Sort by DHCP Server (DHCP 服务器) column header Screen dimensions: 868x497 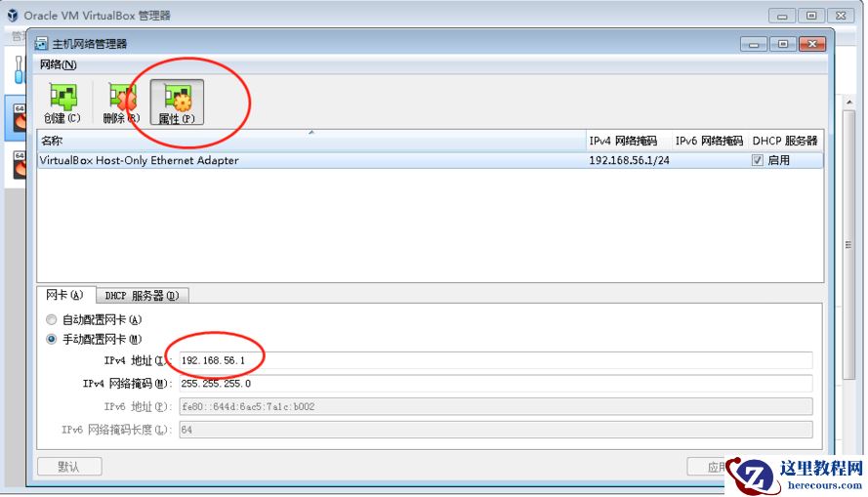(785, 141)
